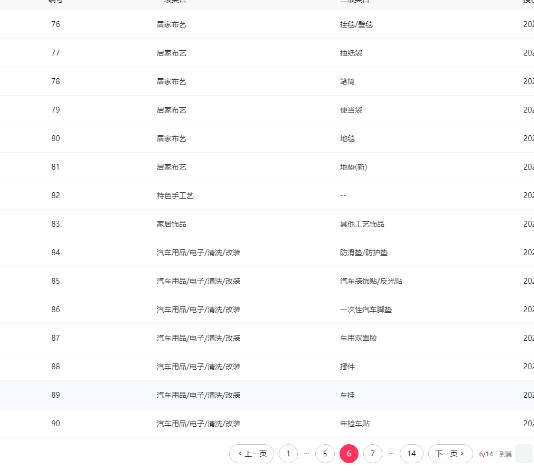Image resolution: width=534 pixels, height=476 pixels.
Task: Expand the ellipsis between pages 7 and 14
Action: pos(391,454)
